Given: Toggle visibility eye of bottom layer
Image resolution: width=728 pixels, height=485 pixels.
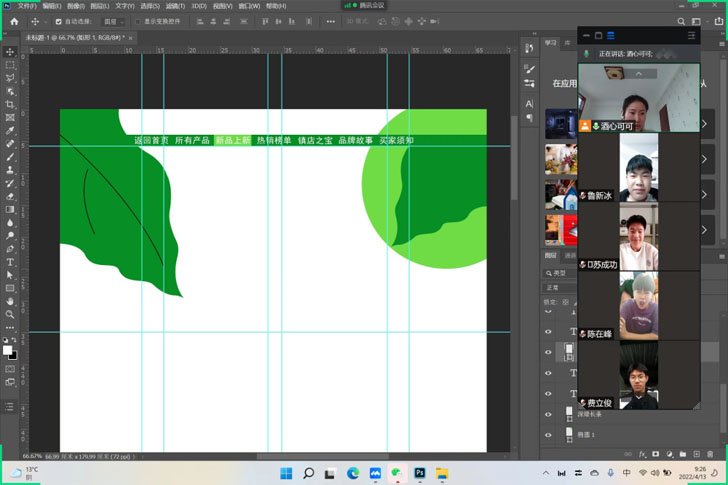Looking at the screenshot, I should coord(548,435).
